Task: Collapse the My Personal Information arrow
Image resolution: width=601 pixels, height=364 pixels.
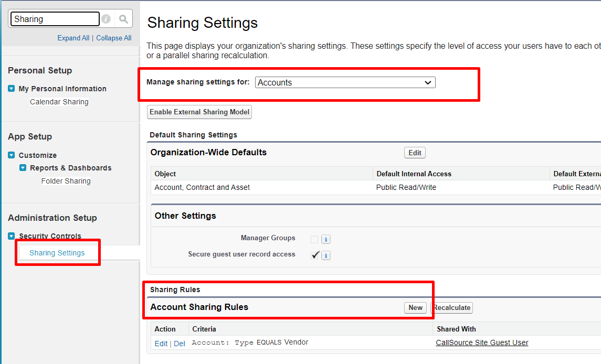Action: pos(12,89)
